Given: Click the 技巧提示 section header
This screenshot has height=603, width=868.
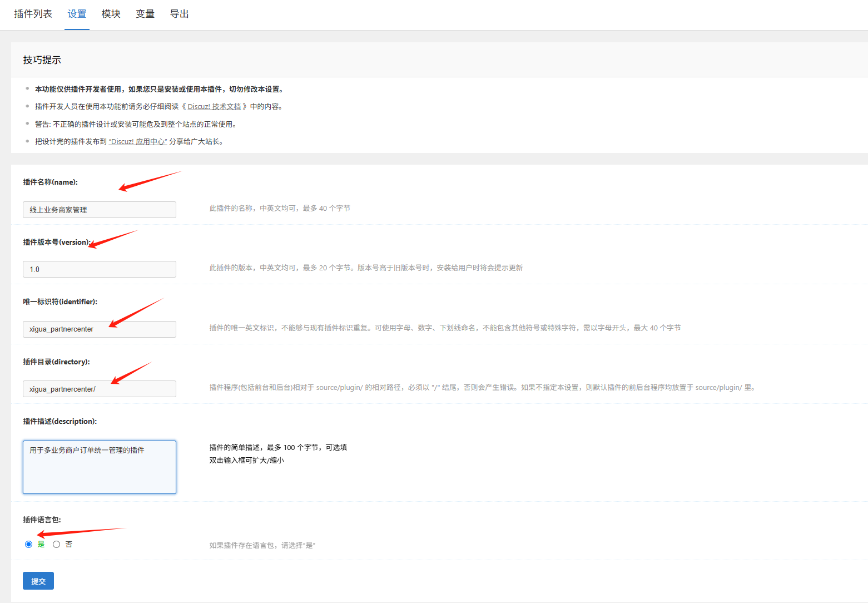Looking at the screenshot, I should pyautogui.click(x=42, y=60).
